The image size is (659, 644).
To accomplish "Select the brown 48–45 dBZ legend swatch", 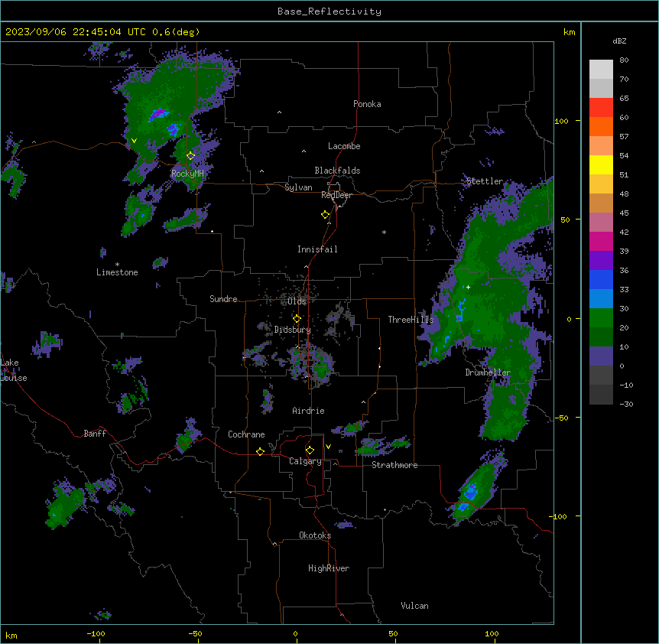I will click(x=601, y=203).
